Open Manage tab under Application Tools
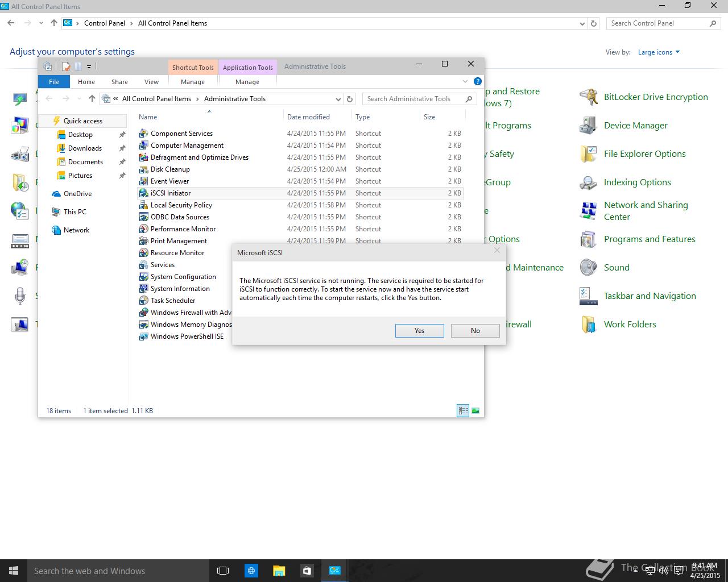 [247, 82]
